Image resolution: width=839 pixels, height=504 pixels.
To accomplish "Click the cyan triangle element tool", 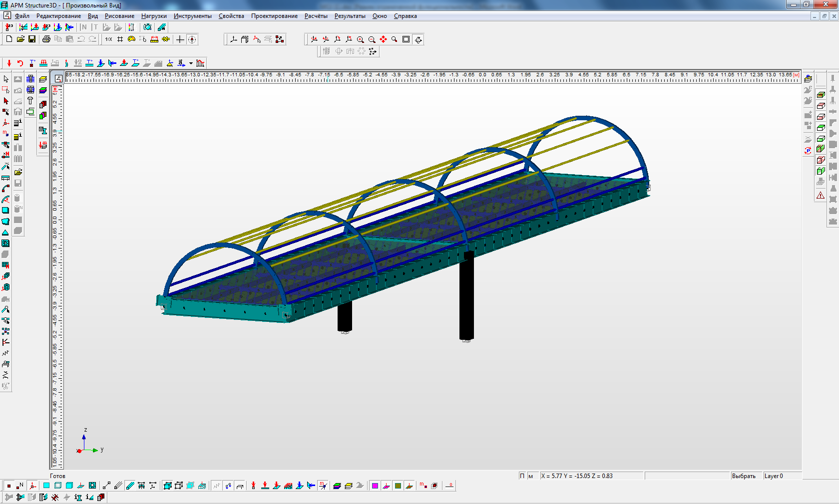I will pos(5,233).
